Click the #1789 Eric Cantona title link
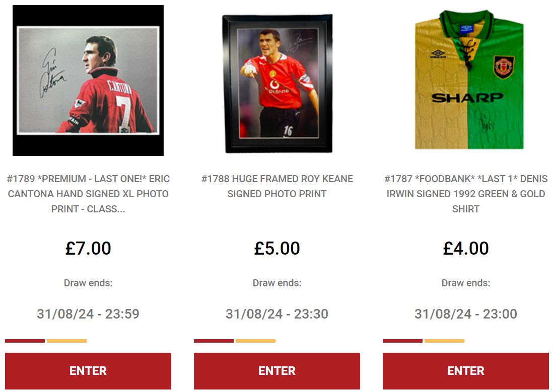 click(x=88, y=194)
